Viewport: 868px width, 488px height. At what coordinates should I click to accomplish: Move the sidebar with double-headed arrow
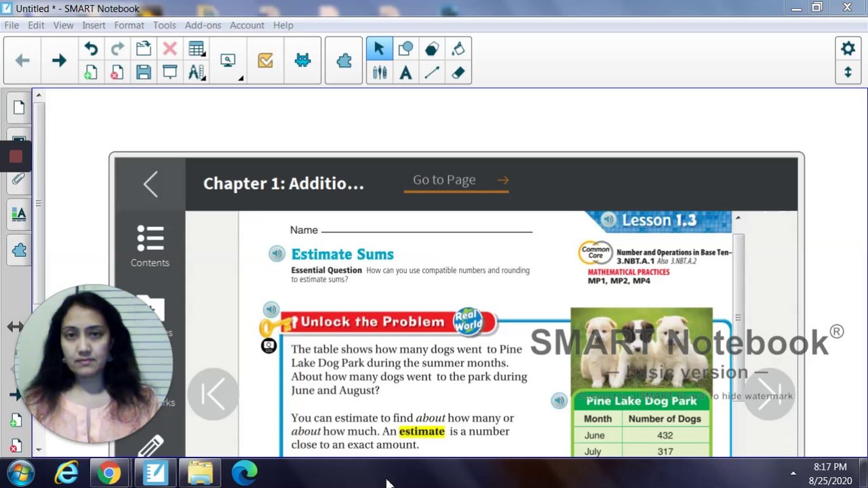15,327
